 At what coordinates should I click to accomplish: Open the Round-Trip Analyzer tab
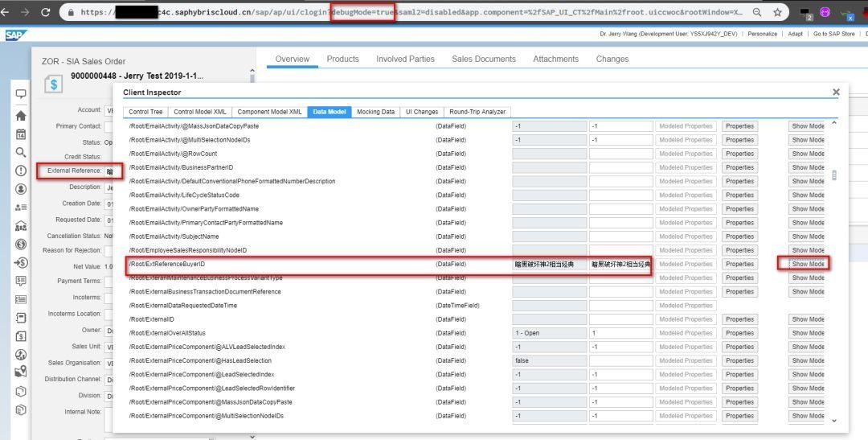coord(477,111)
